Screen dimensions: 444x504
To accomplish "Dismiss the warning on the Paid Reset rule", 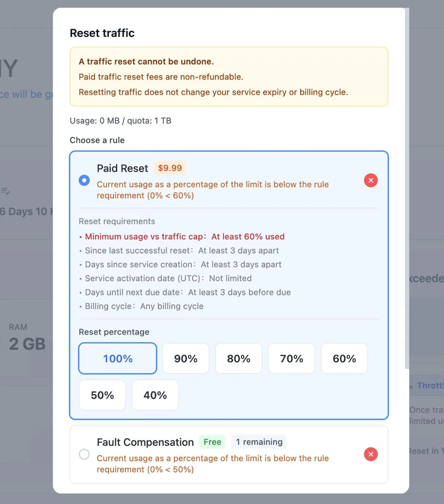I will [370, 180].
